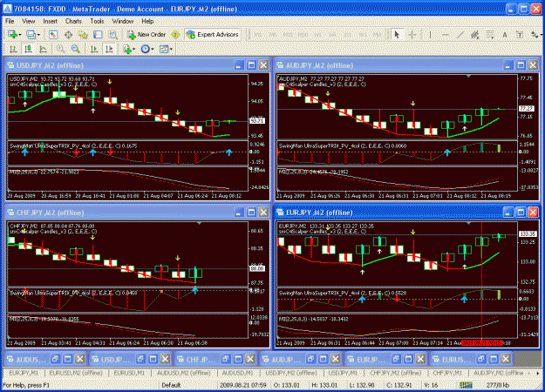545x392 pixels.
Task: Click the red date label on EURJPY time axis
Action: pos(481,342)
